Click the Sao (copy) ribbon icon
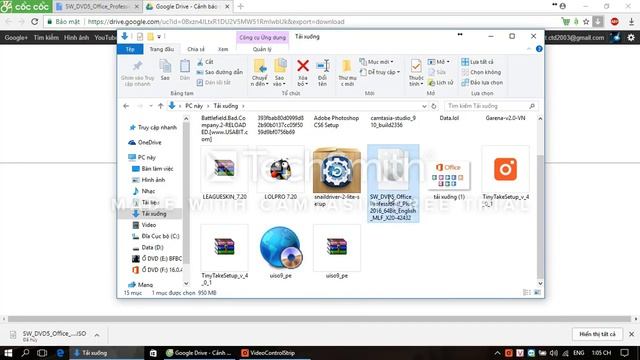Viewport: 640px width, 360px height. pyautogui.click(x=165, y=66)
